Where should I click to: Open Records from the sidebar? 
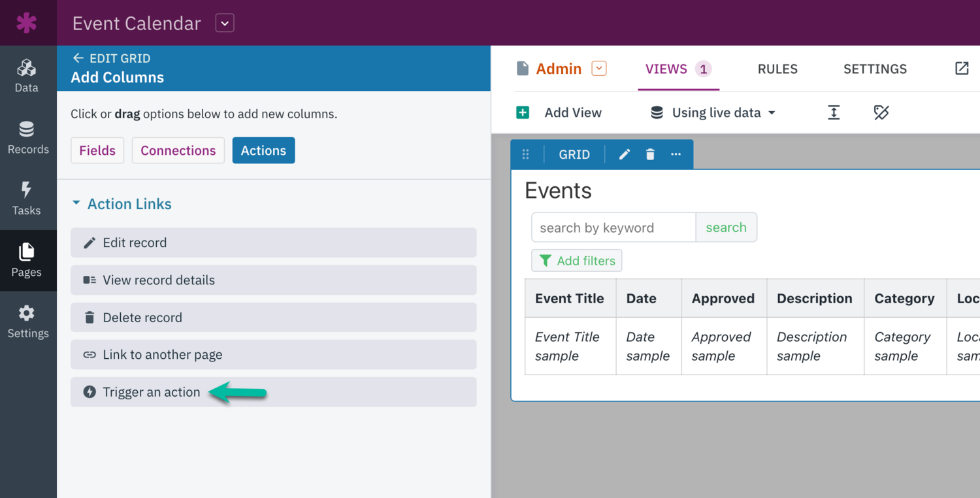click(x=28, y=137)
